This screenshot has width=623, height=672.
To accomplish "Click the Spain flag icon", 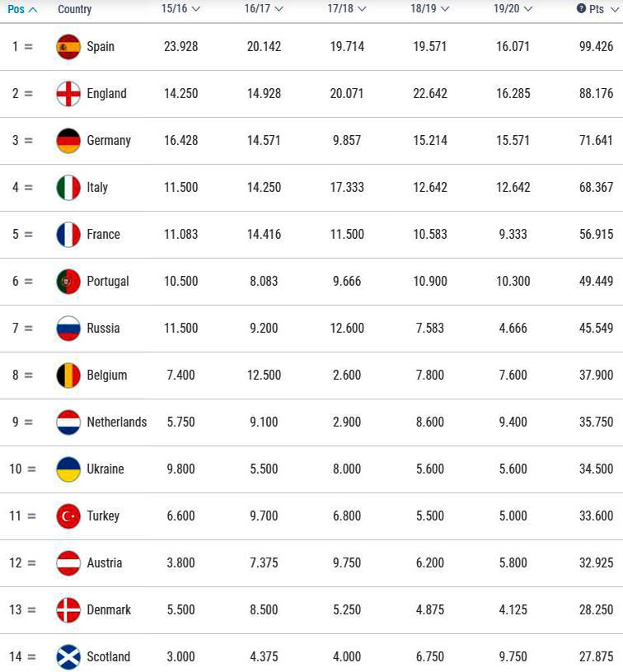I will tap(68, 47).
